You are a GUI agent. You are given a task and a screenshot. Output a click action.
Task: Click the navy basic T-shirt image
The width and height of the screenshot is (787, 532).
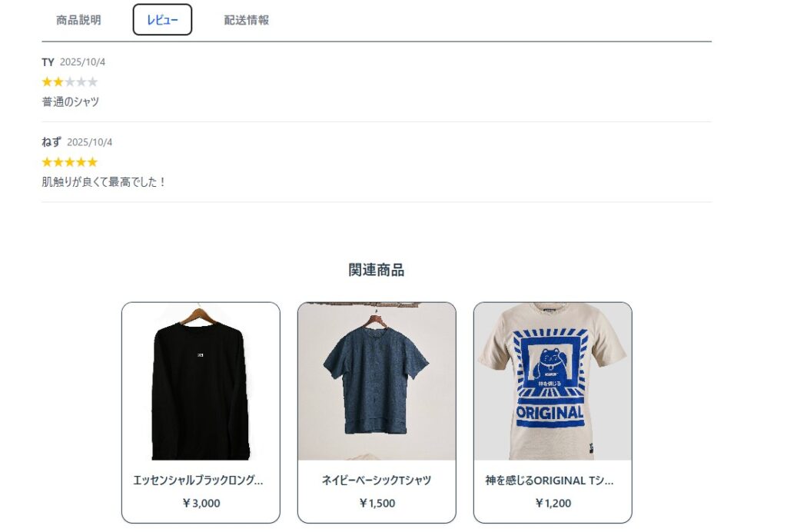tap(377, 381)
